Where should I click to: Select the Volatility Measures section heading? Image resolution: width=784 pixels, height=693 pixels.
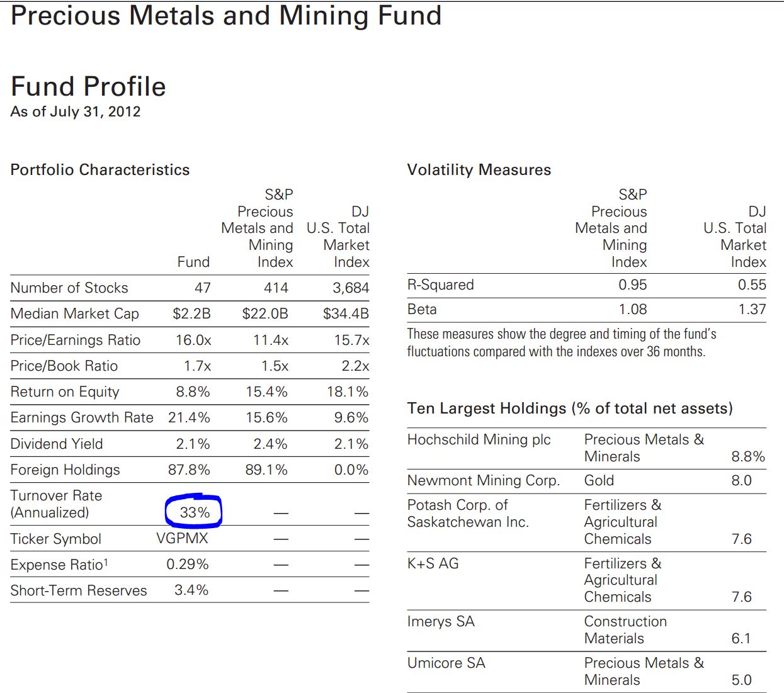click(x=479, y=170)
